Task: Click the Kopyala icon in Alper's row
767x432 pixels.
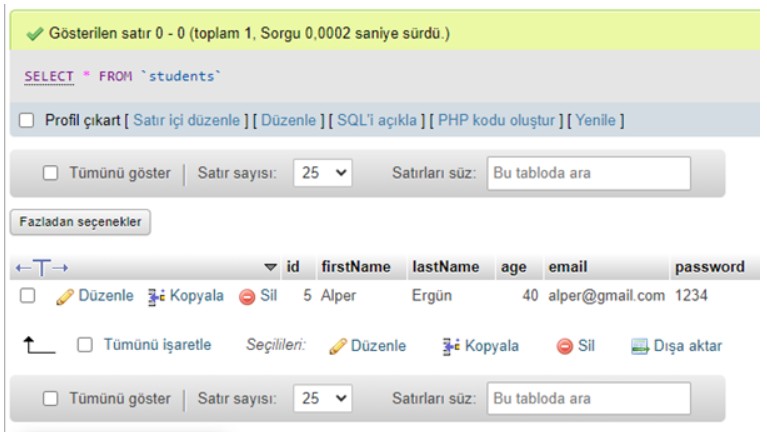Action: [x=156, y=296]
